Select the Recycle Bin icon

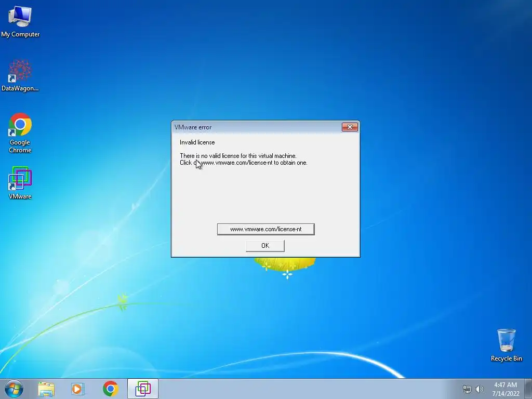click(506, 345)
